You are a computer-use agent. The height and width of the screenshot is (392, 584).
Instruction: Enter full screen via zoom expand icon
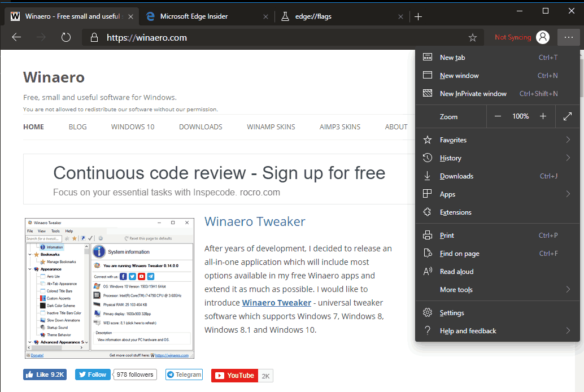567,116
